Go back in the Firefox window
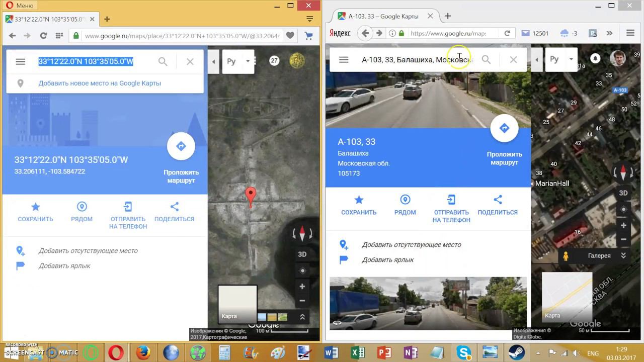Image resolution: width=644 pixels, height=362 pixels. coord(365,33)
